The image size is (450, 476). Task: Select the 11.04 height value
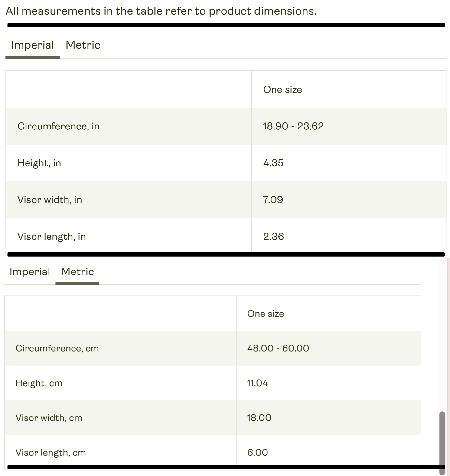click(x=257, y=383)
